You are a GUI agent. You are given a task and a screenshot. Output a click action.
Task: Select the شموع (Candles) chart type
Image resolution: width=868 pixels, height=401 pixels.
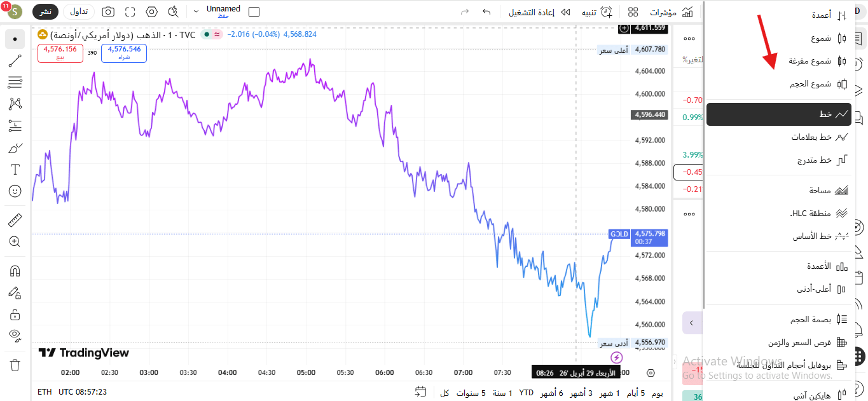click(x=779, y=38)
